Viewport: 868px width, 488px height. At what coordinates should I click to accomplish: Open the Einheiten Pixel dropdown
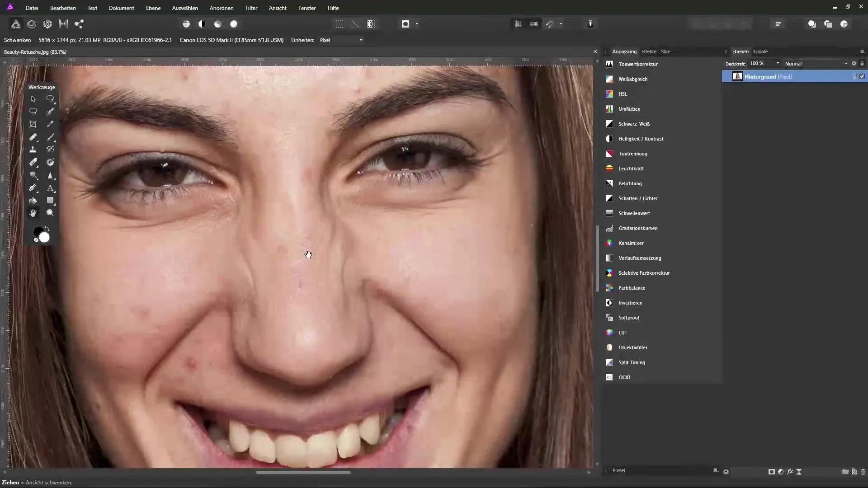341,40
